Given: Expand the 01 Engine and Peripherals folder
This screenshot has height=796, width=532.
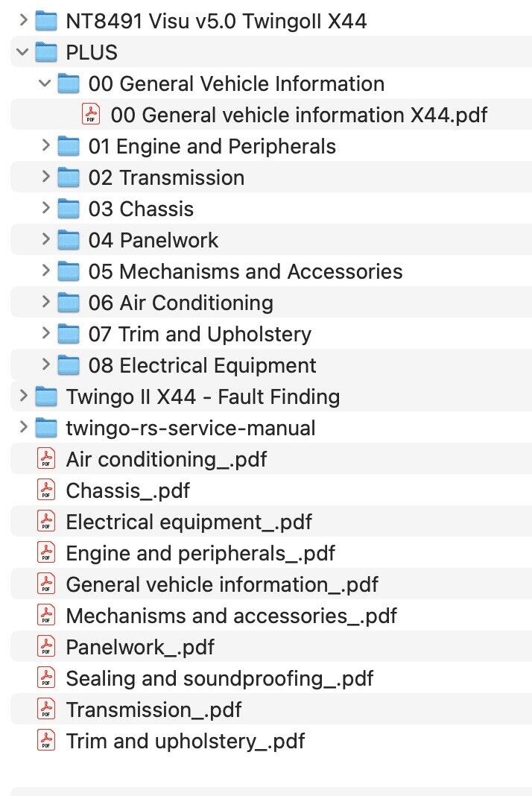Looking at the screenshot, I should click(45, 146).
